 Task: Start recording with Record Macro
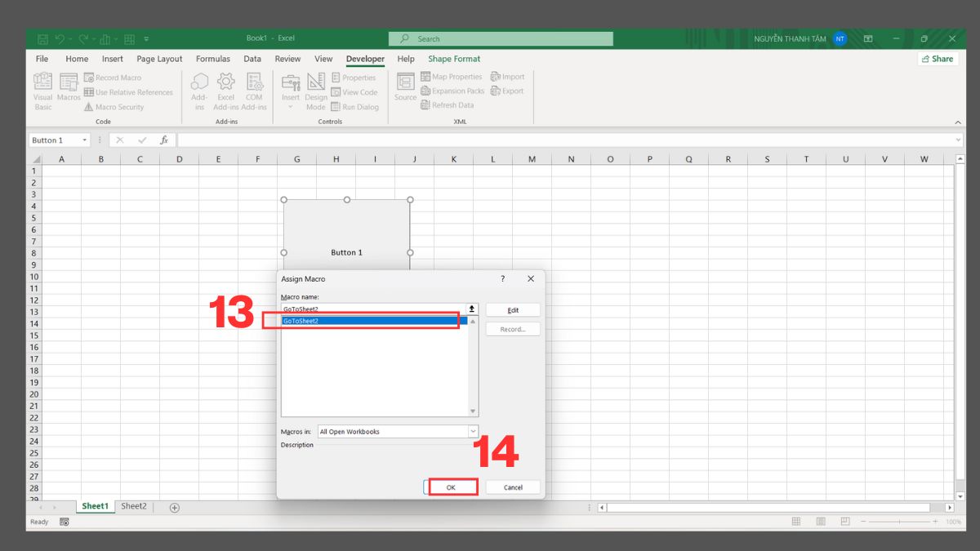[114, 77]
